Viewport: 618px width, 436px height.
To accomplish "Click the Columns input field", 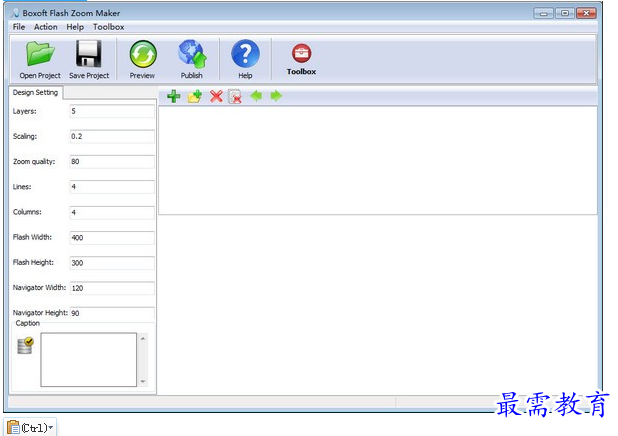I will (112, 212).
